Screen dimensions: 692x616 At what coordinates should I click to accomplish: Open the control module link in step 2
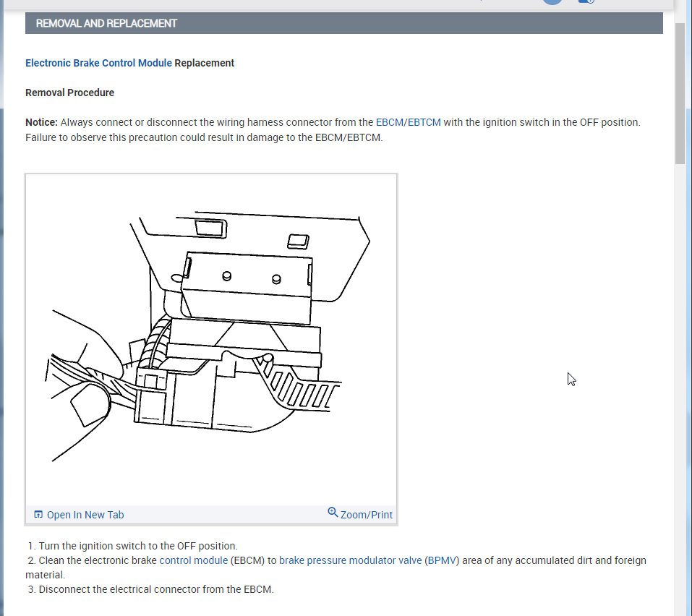pos(193,560)
